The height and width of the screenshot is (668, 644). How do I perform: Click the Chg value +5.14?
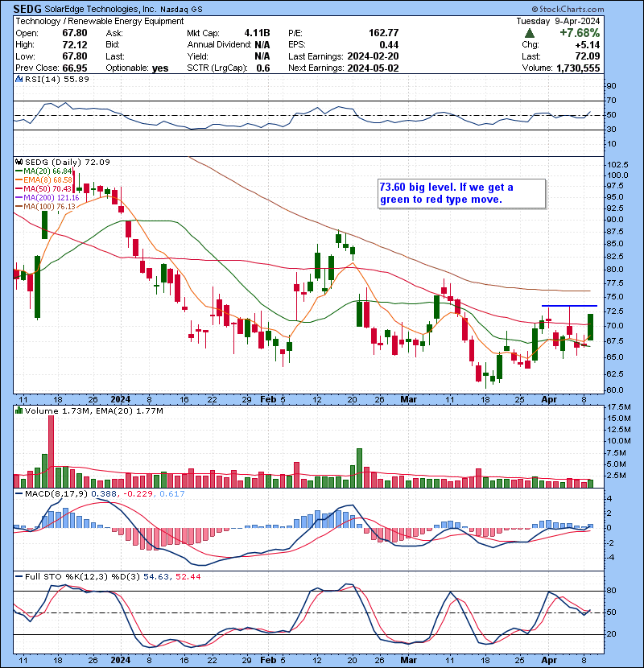(587, 45)
